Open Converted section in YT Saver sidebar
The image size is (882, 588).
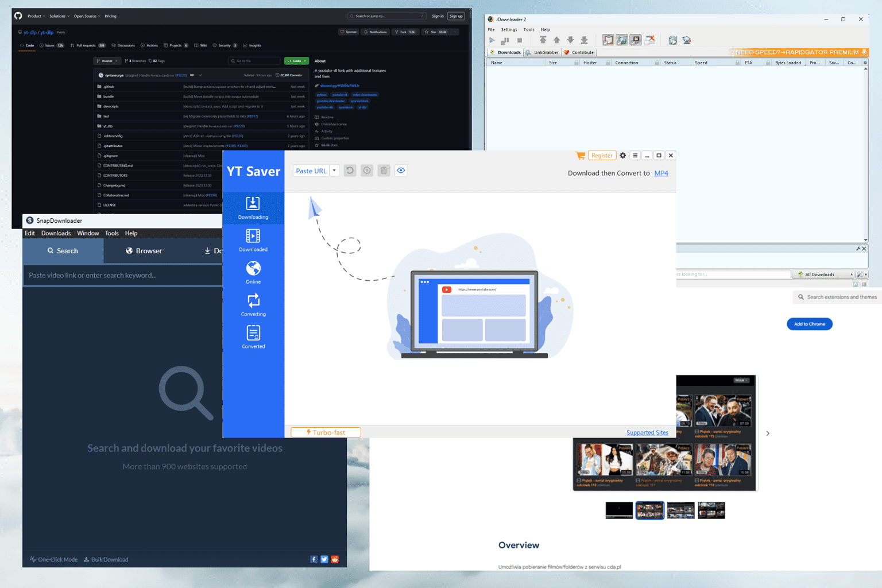tap(253, 337)
